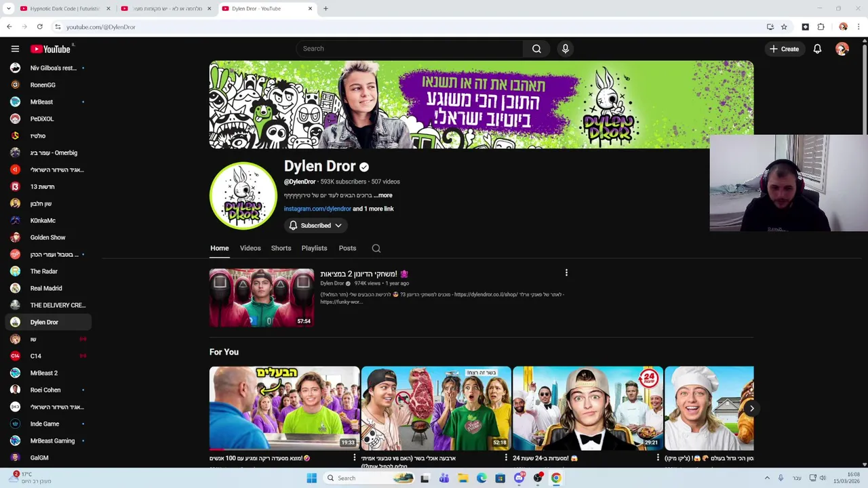This screenshot has width=868, height=488.
Task: Start voice search with microphone icon
Action: tap(565, 49)
